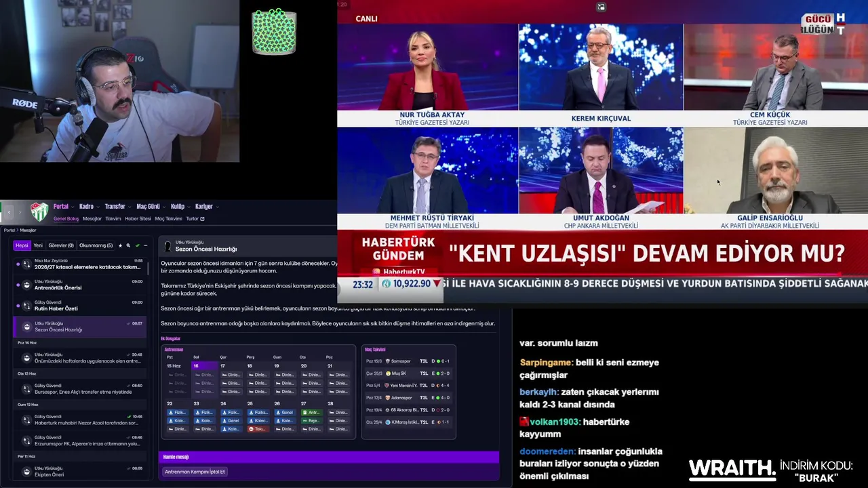Click the Somaspor badge in Maç Takvimi
The height and width of the screenshot is (488, 868).
point(388,361)
